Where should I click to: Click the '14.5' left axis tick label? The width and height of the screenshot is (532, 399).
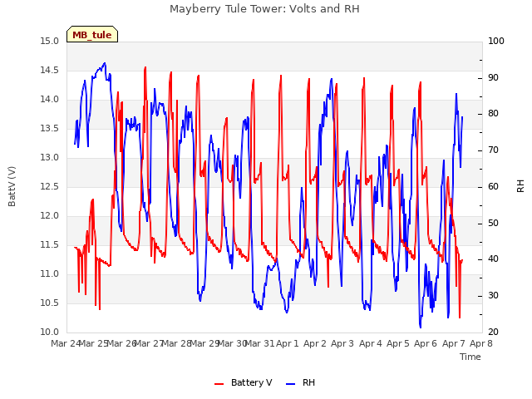pyautogui.click(x=50, y=71)
